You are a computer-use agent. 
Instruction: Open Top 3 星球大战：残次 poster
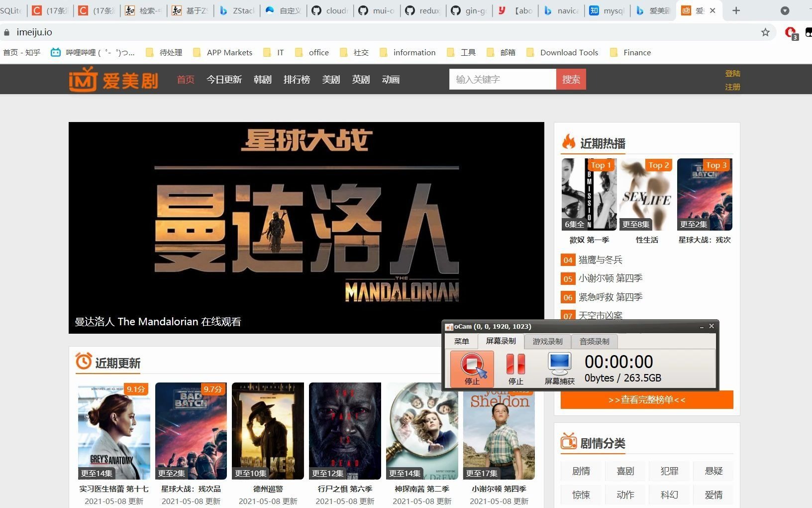click(705, 195)
